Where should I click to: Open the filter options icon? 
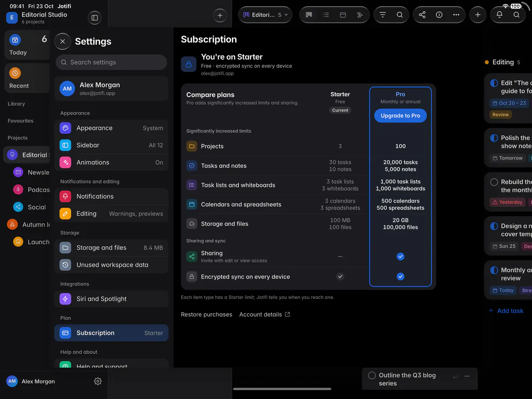pyautogui.click(x=383, y=15)
